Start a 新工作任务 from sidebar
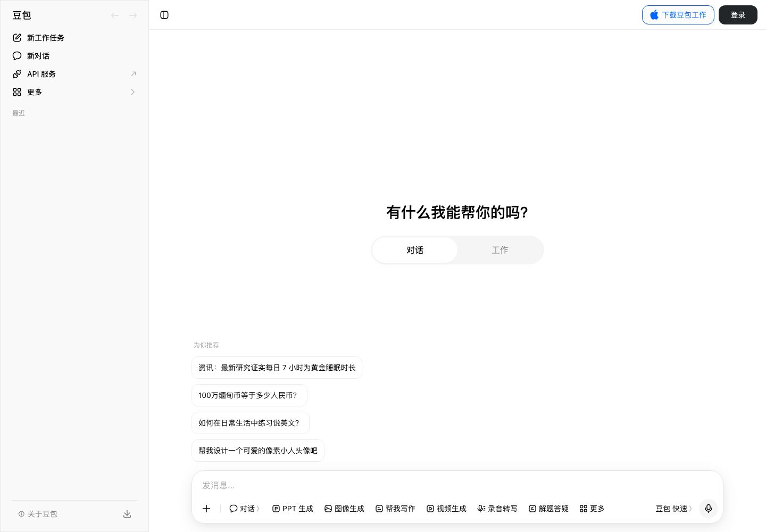This screenshot has width=766, height=532. pos(74,38)
